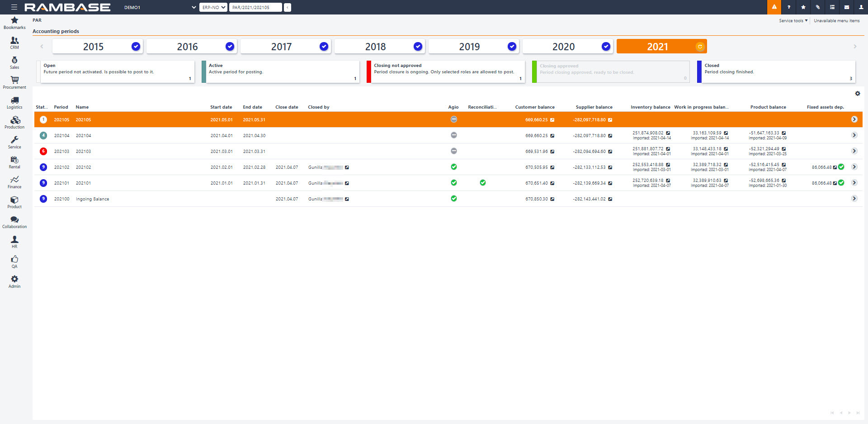Select the 2020 accounting year tab
The width and height of the screenshot is (868, 424).
pyautogui.click(x=567, y=47)
